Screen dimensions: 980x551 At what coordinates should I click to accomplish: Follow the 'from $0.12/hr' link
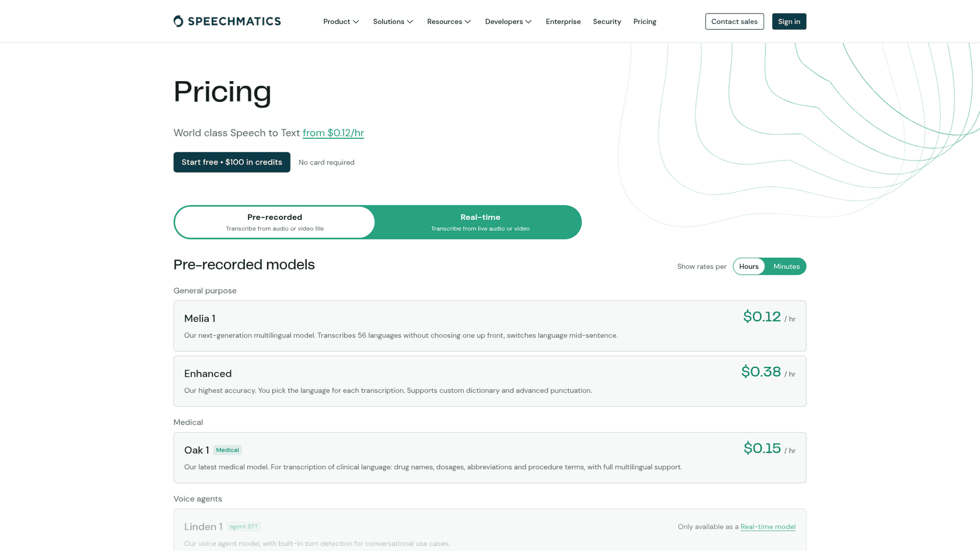333,133
